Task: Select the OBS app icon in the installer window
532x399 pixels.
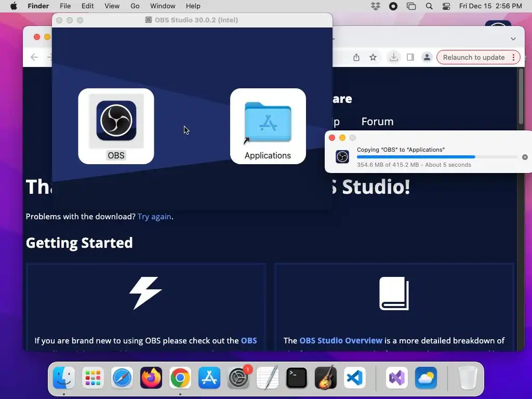Action: (x=116, y=121)
